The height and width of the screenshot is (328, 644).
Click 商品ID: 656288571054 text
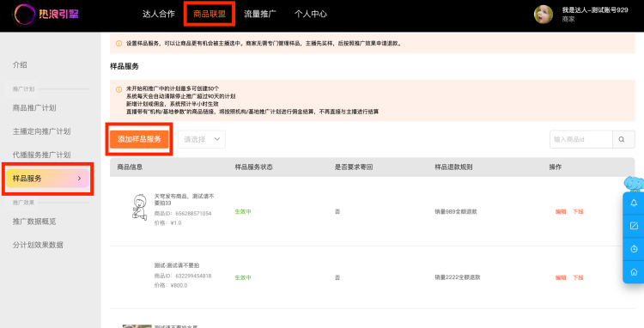coord(183,214)
